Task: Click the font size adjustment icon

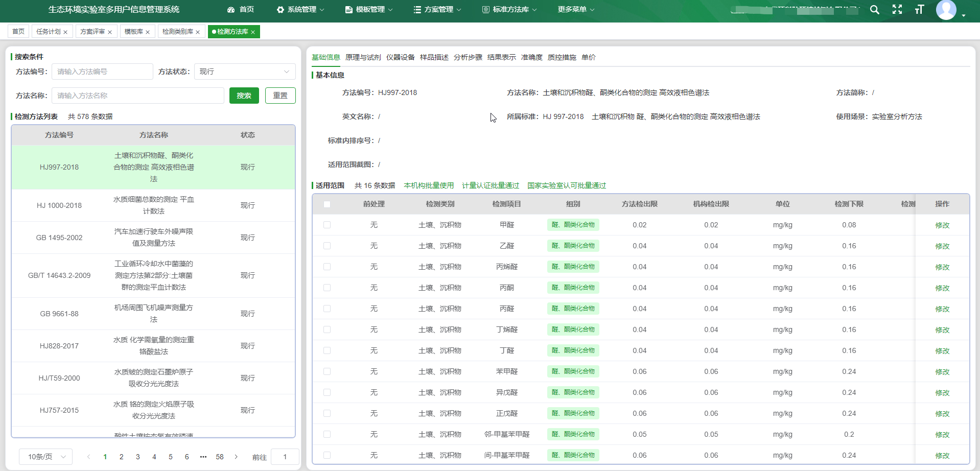Action: (x=919, y=10)
